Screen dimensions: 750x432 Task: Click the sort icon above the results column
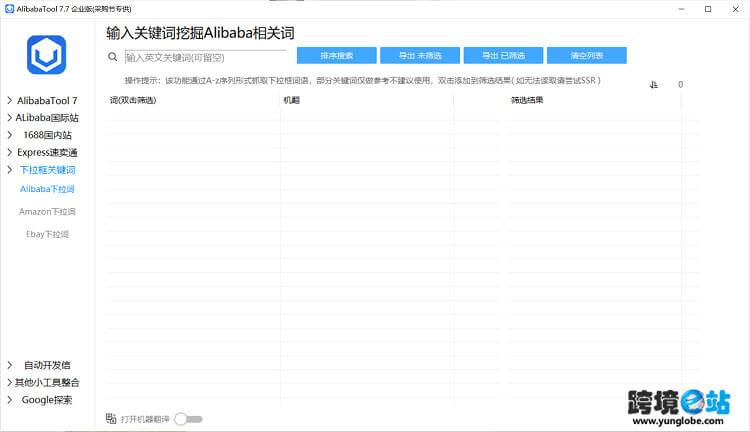coord(654,85)
